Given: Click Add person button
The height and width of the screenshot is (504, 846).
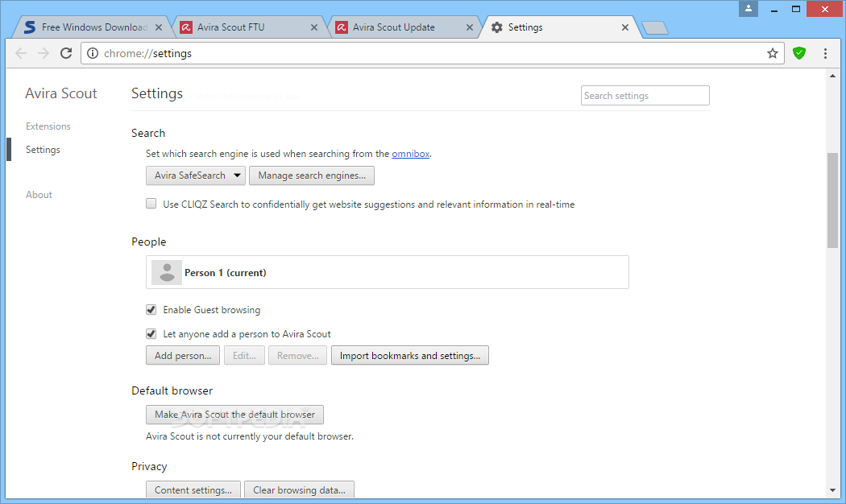Looking at the screenshot, I should click(x=182, y=356).
